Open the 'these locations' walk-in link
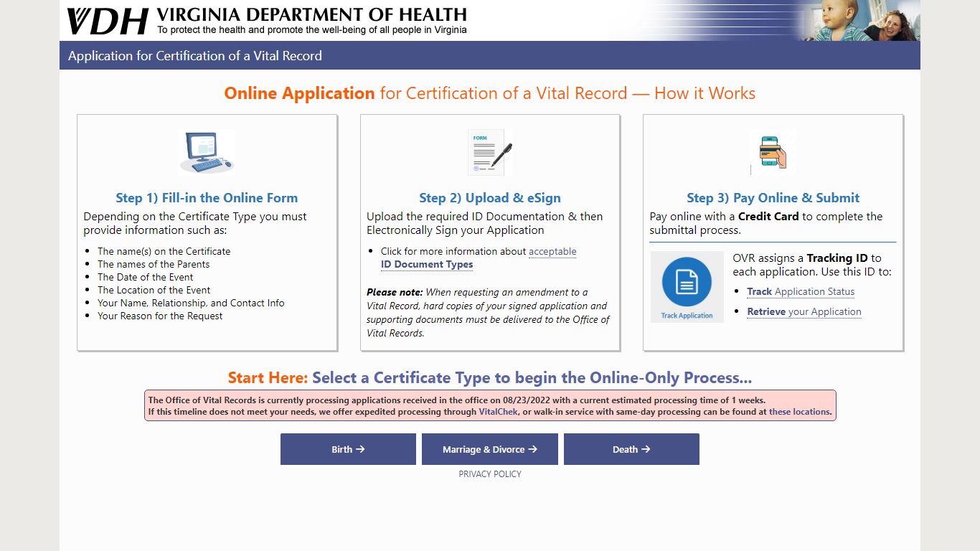 799,412
